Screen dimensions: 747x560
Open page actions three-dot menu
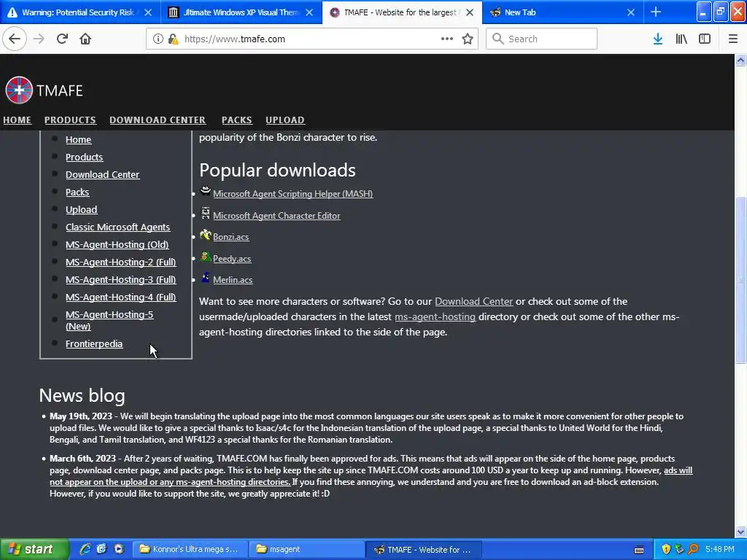tap(447, 39)
